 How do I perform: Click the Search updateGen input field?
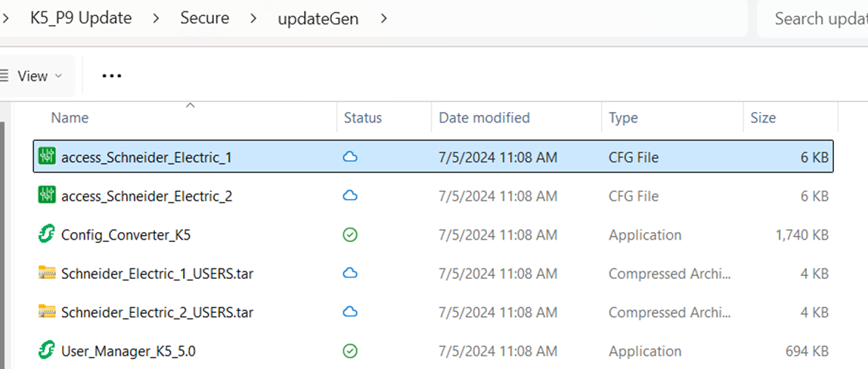(813, 18)
